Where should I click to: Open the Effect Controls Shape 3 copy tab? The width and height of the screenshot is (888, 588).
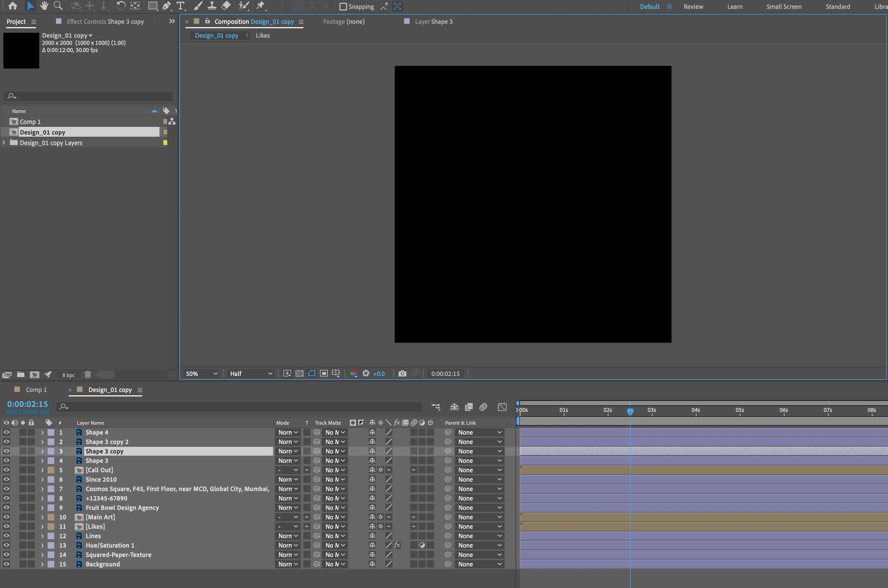[x=105, y=21]
